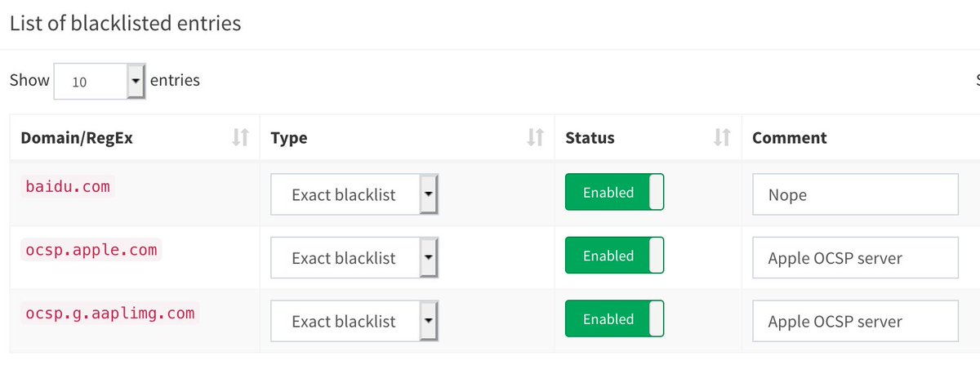Click comment field for ocsp.apple.com
The image size is (980, 365).
855,258
